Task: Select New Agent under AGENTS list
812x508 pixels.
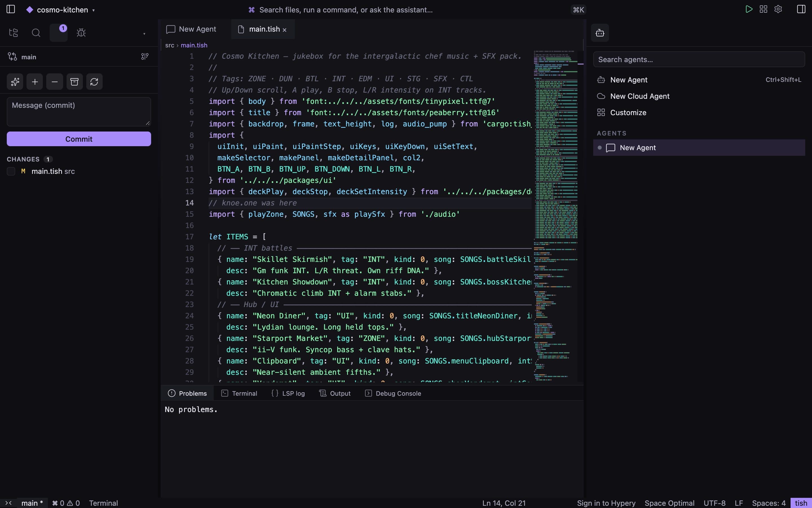Action: click(x=699, y=148)
